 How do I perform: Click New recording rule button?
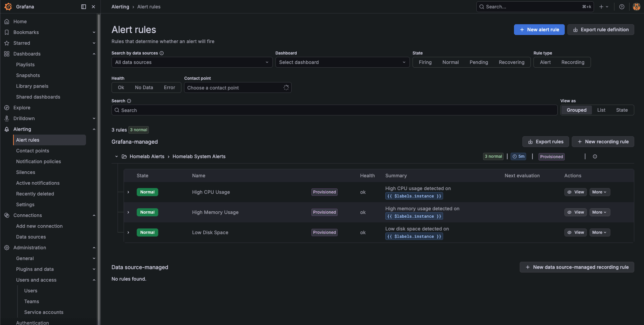[x=603, y=142]
